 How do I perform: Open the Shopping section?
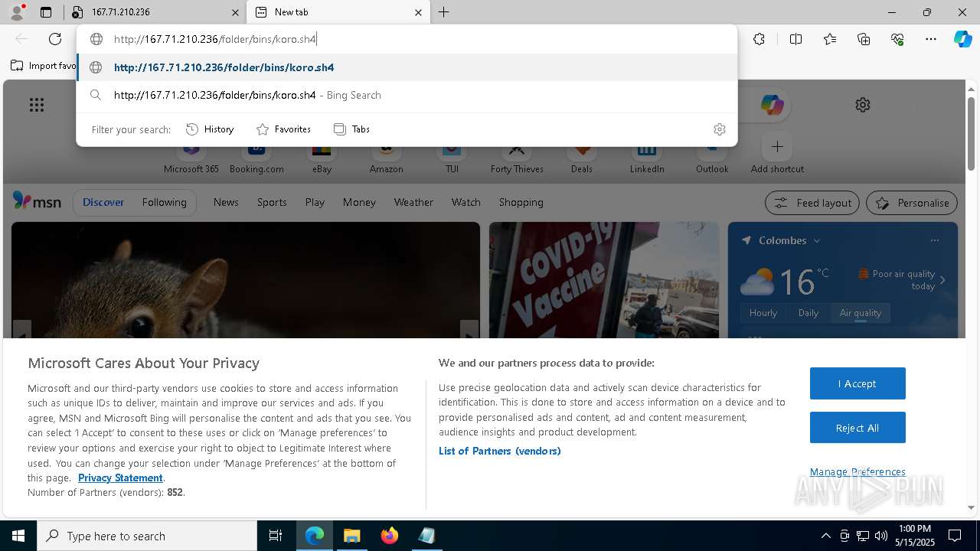pyautogui.click(x=521, y=202)
